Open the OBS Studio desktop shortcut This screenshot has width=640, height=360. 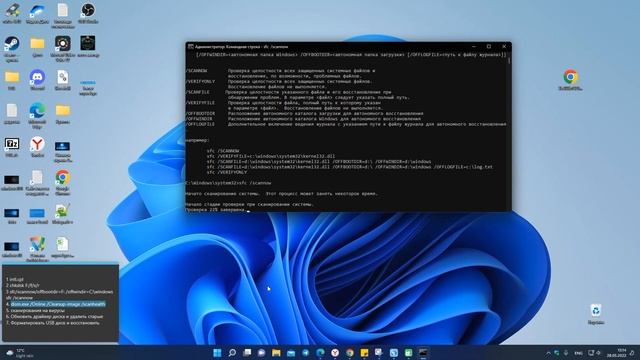point(88,13)
